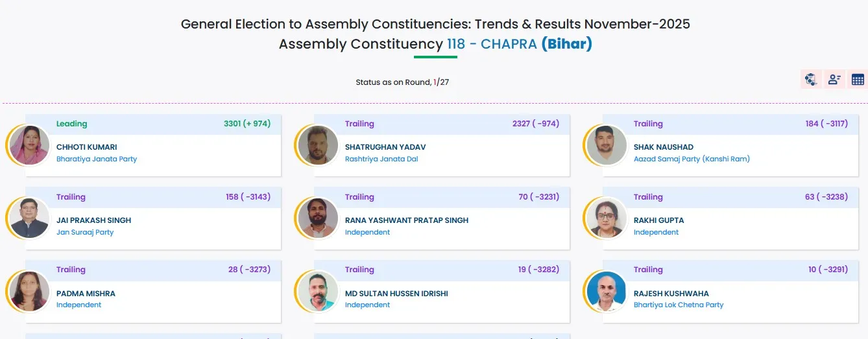Click Chhoti Kumari's candidate photo

pos(29,145)
